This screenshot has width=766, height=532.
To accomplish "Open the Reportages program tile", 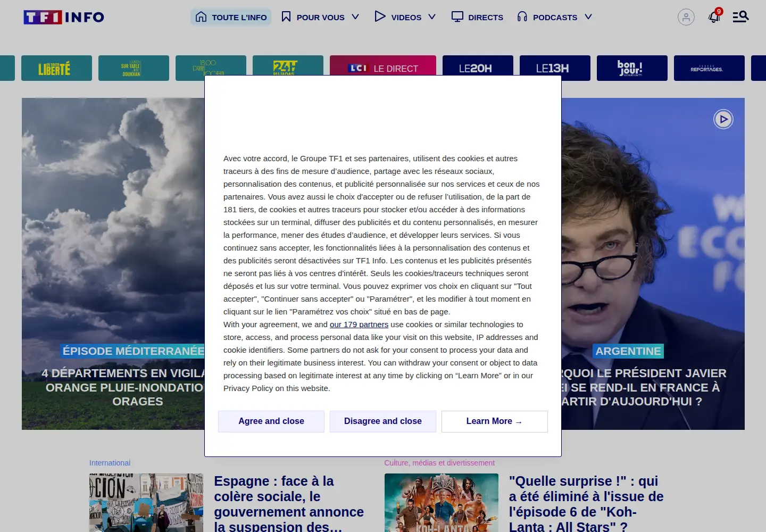I will coord(709,68).
